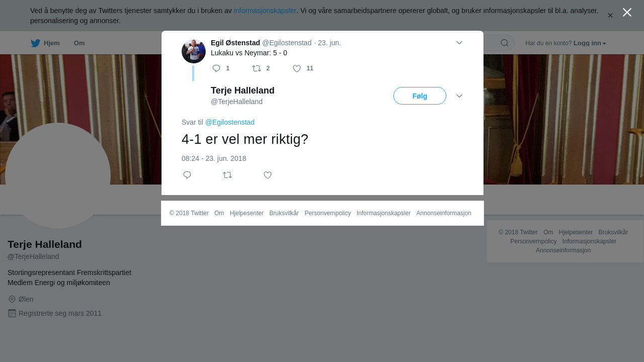Close the tweet overlay with large X
This screenshot has width=644, height=362.
pos(627,12)
